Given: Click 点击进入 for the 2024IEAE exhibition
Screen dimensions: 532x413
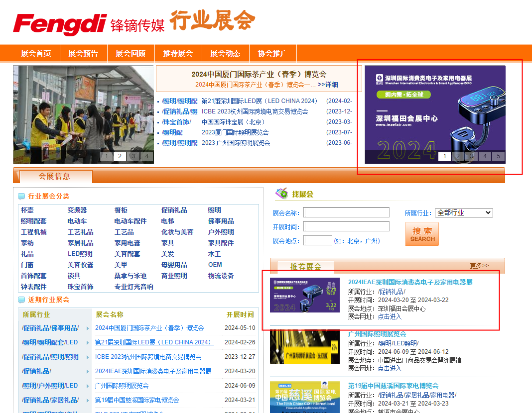Looking at the screenshot, I should tap(390, 317).
